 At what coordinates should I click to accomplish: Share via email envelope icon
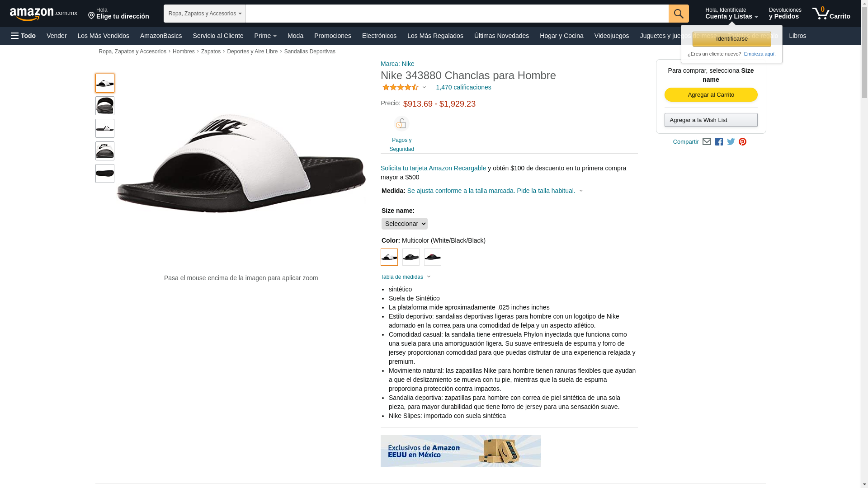point(707,142)
